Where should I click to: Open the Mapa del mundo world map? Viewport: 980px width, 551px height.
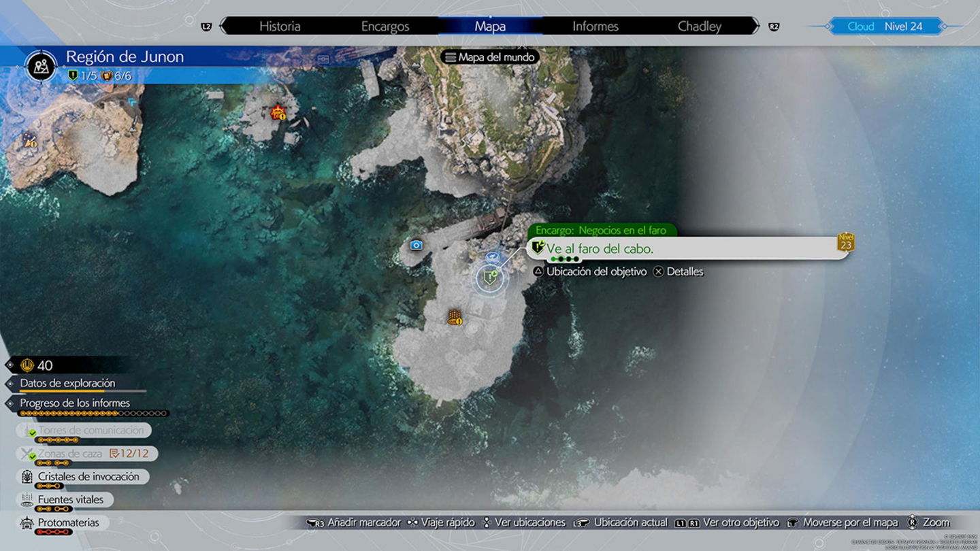[x=490, y=57]
